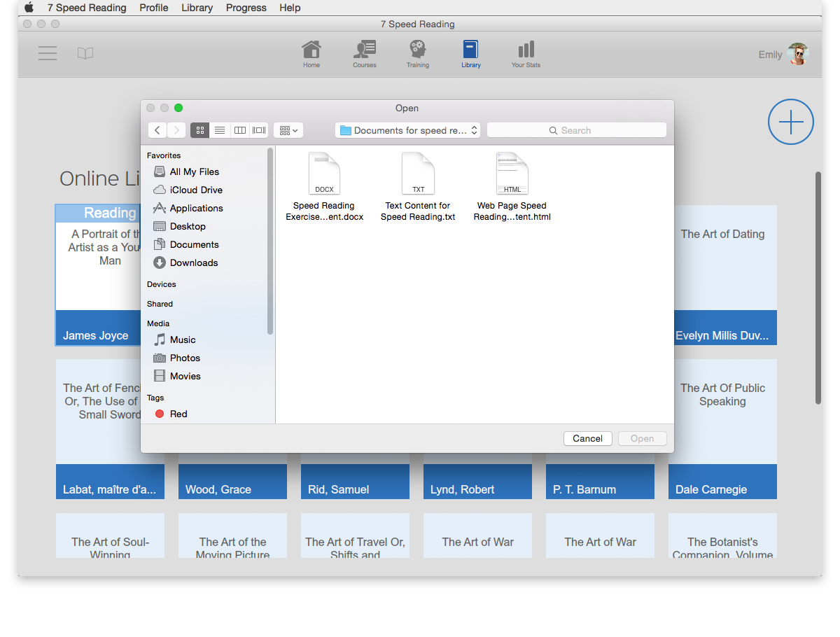Open The Art of the Moving Picture book
The height and width of the screenshot is (637, 840).
click(232, 535)
